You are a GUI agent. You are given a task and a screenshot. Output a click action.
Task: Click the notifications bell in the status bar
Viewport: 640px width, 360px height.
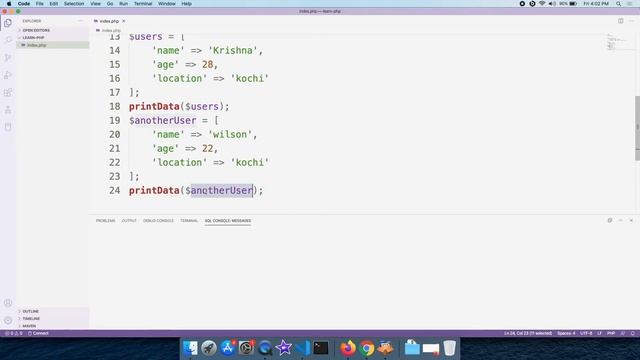633,333
